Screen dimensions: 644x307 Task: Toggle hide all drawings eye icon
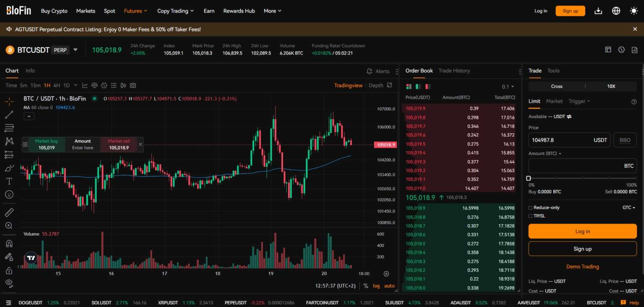pyautogui.click(x=9, y=283)
